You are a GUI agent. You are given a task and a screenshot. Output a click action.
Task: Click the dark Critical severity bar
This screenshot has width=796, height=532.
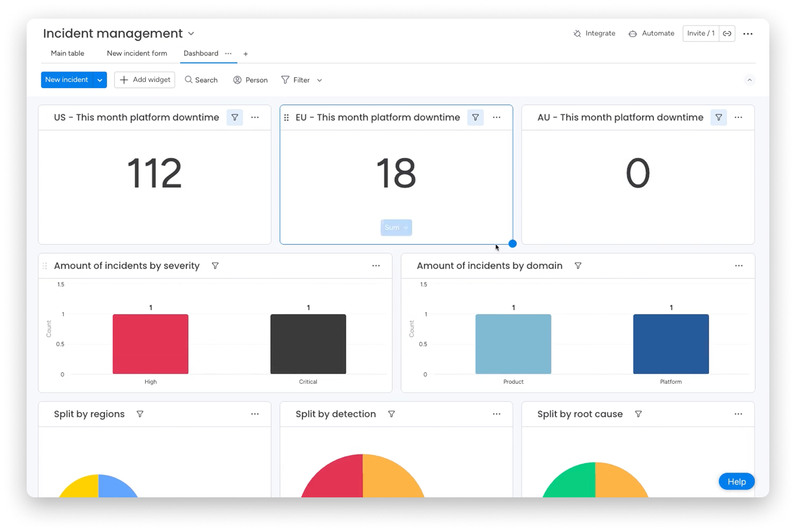(x=308, y=344)
